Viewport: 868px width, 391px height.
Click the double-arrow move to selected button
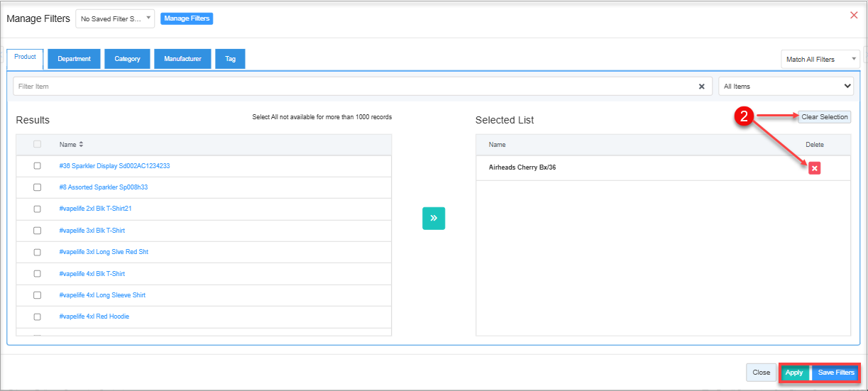pos(433,219)
